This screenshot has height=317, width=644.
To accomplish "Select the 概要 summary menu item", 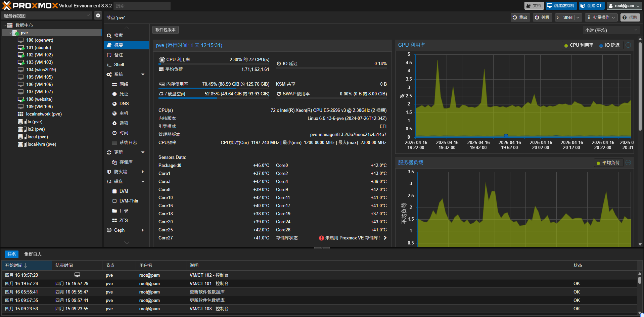I will point(119,45).
